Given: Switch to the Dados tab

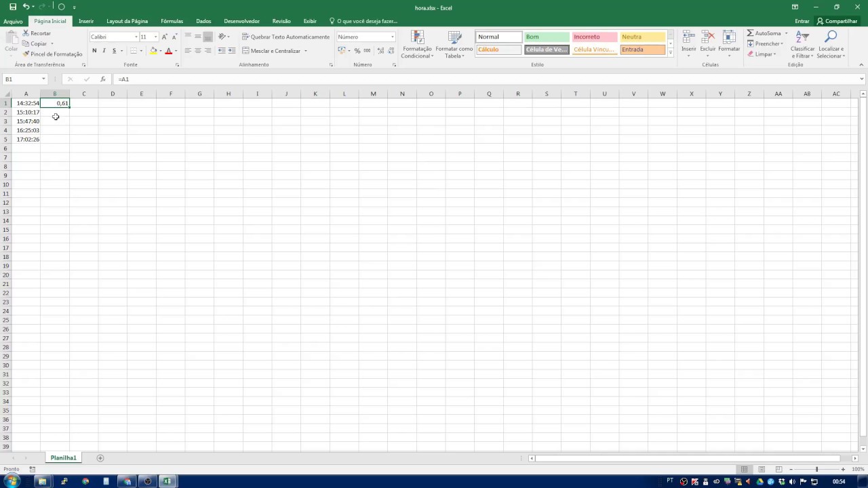Looking at the screenshot, I should (203, 21).
